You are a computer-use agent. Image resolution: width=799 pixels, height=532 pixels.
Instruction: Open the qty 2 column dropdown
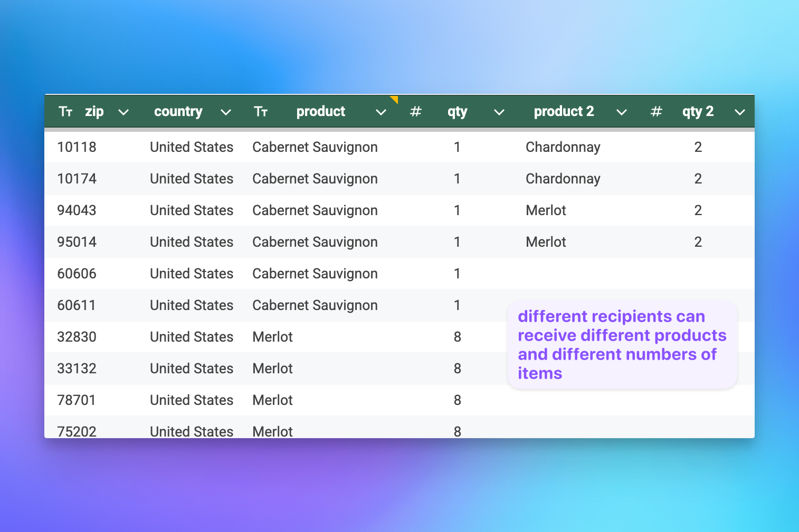point(739,112)
